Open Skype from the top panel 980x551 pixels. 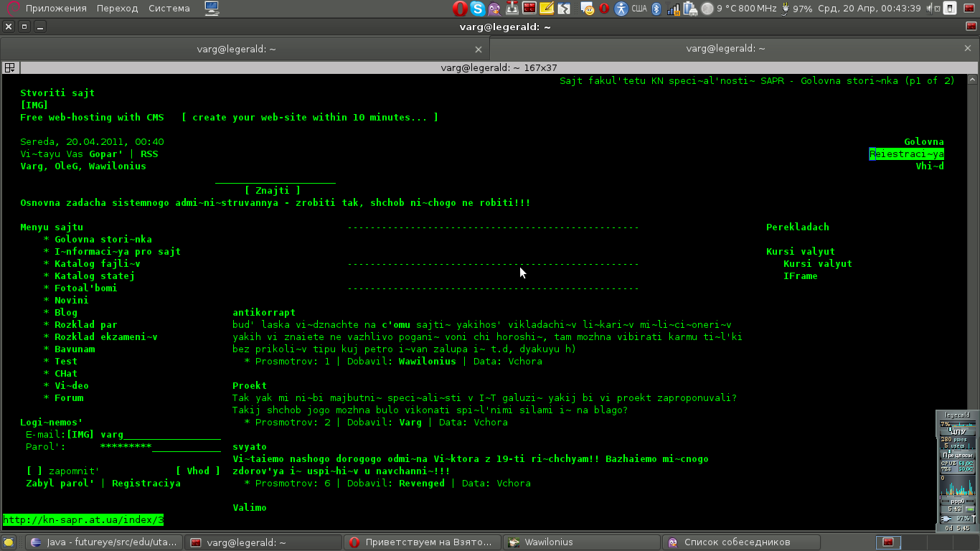(x=477, y=9)
